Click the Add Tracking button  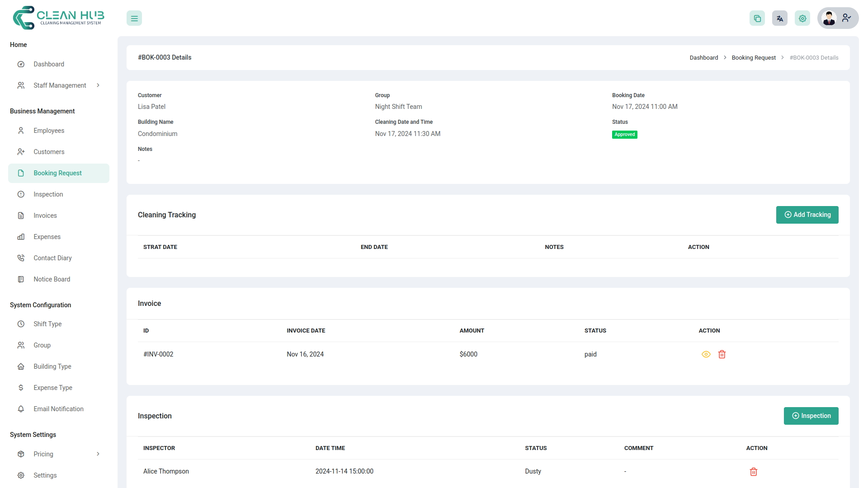[807, 215]
